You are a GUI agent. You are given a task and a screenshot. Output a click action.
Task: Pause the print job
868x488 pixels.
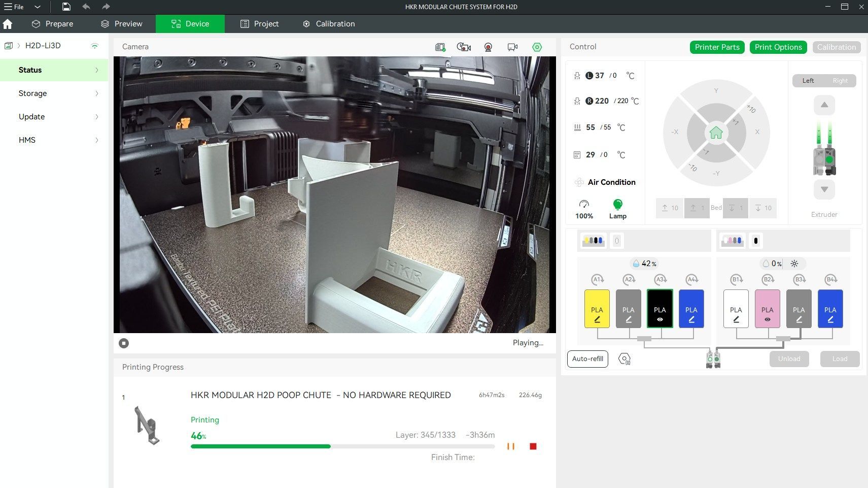(511, 446)
